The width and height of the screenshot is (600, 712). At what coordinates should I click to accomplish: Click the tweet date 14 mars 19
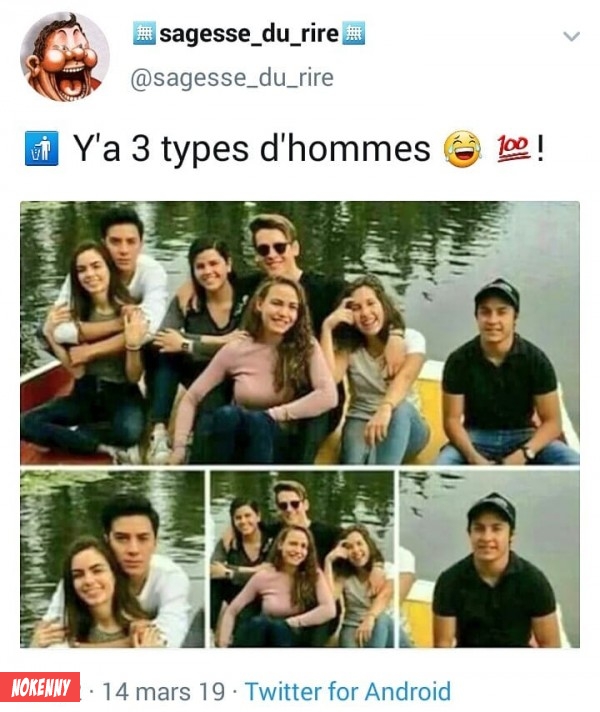pyautogui.click(x=164, y=692)
